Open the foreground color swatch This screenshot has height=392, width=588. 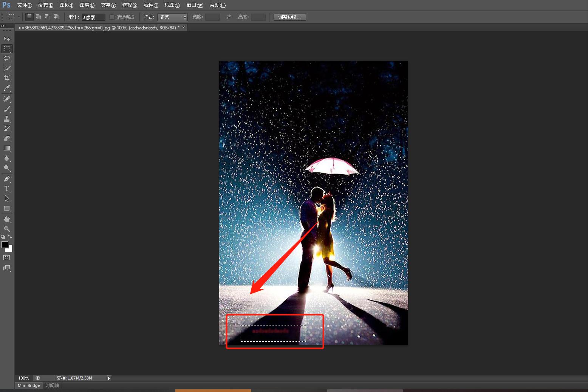coord(5,245)
